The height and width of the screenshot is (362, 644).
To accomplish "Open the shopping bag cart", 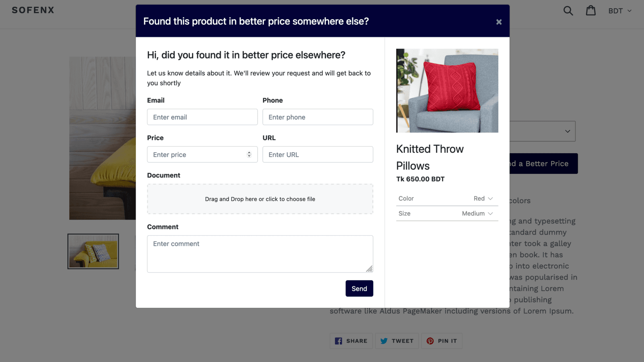I will point(590,10).
